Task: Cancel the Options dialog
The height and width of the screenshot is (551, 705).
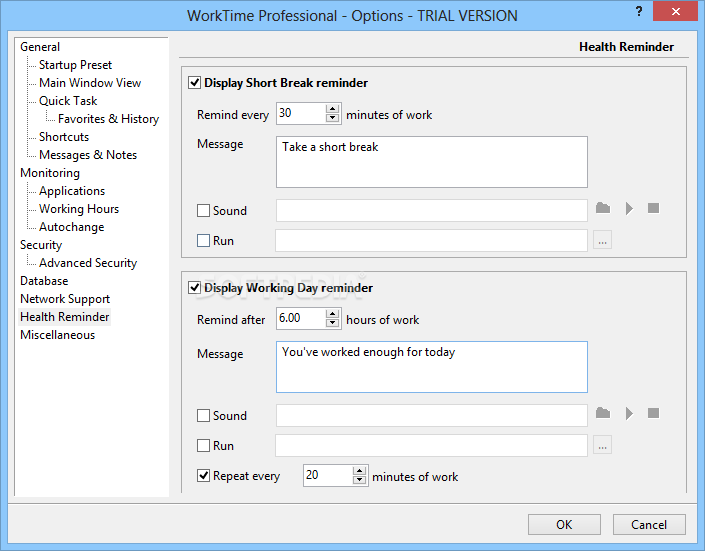Action: 649,524
